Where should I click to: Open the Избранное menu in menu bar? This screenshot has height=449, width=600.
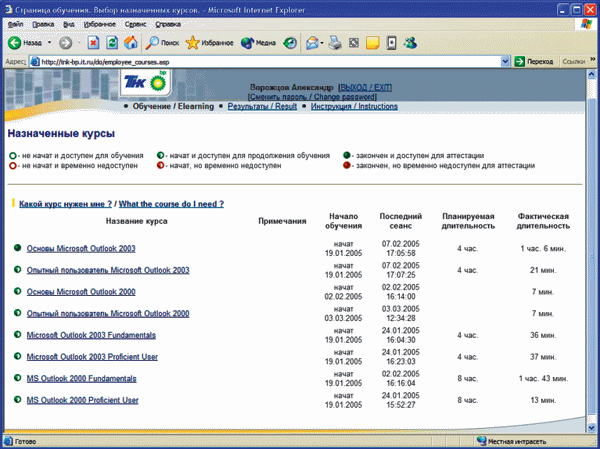coord(100,22)
